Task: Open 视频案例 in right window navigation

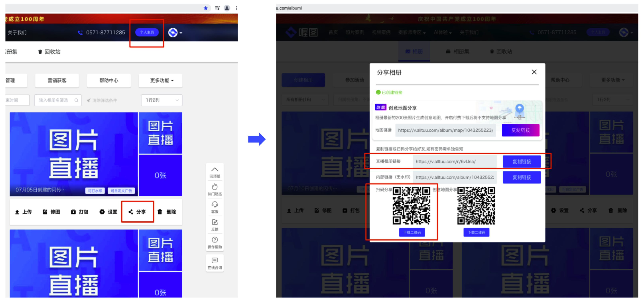Action: point(381,32)
